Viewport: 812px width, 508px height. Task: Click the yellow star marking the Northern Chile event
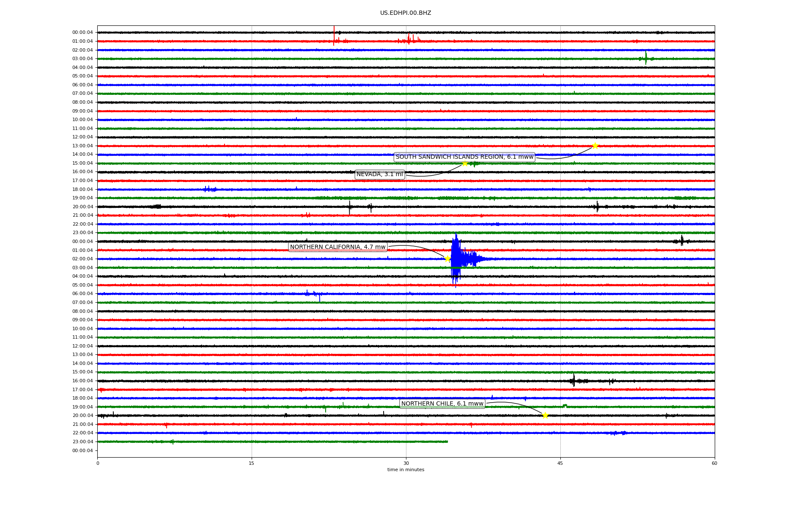545,415
